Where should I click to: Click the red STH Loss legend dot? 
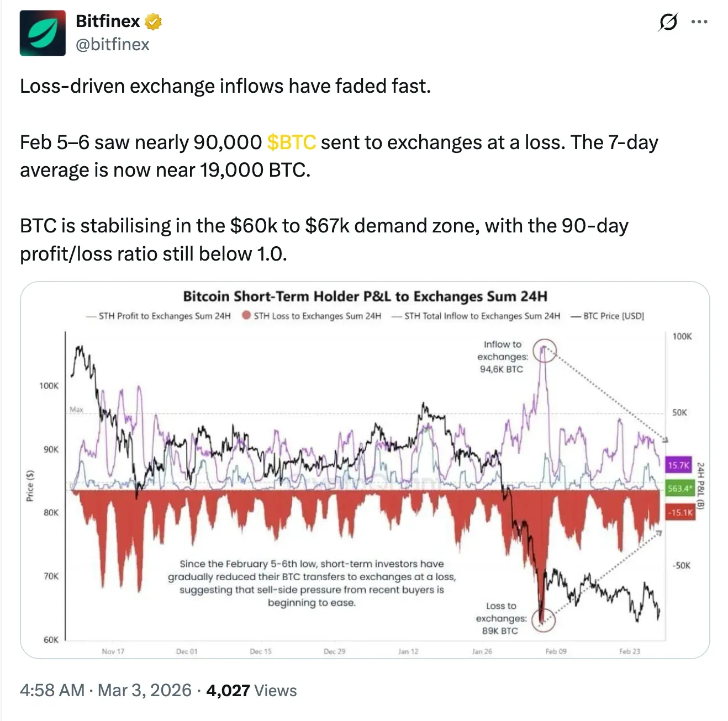[247, 316]
